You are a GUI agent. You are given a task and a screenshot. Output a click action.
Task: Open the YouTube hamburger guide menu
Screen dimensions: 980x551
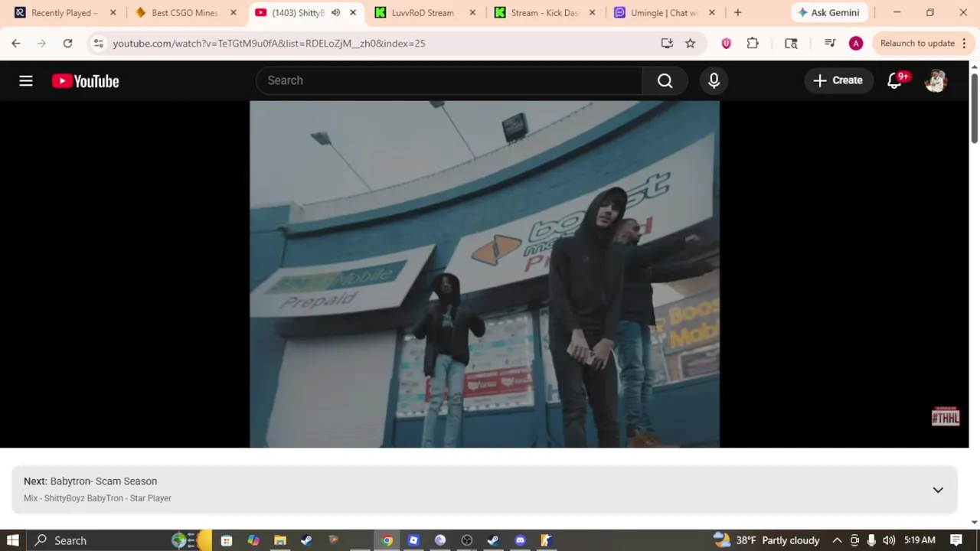click(x=26, y=80)
